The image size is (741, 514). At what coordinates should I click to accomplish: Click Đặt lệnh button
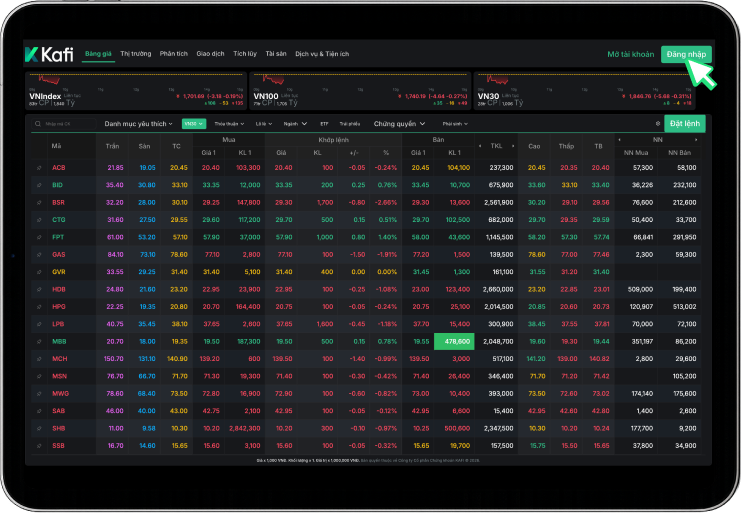(x=685, y=124)
